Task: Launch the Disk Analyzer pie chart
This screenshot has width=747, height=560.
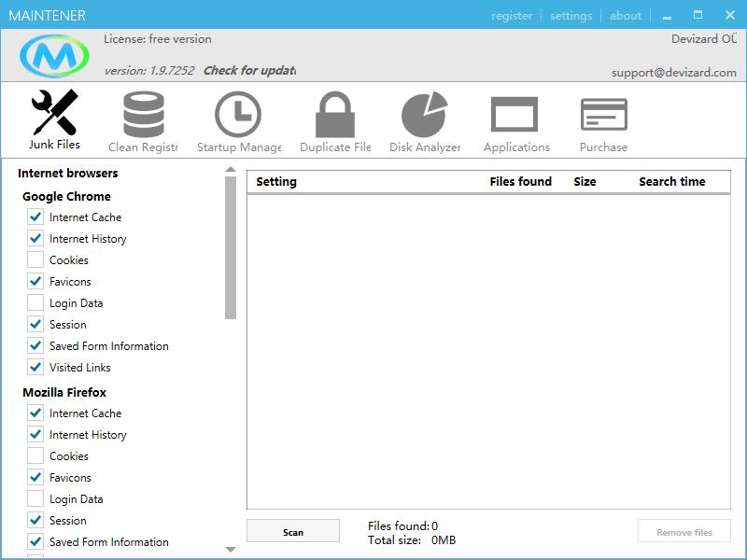Action: (425, 115)
